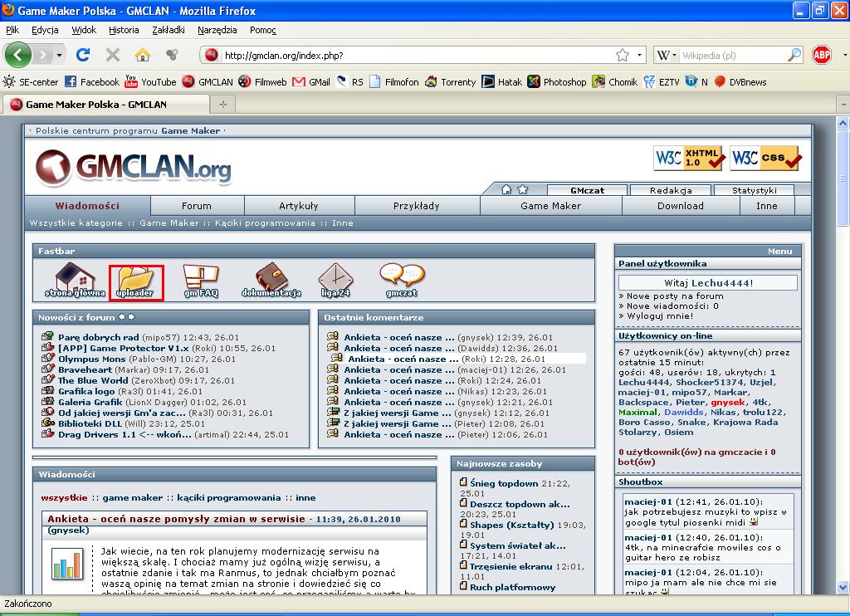Click the strona główna house icon
The image size is (850, 616).
[75, 278]
